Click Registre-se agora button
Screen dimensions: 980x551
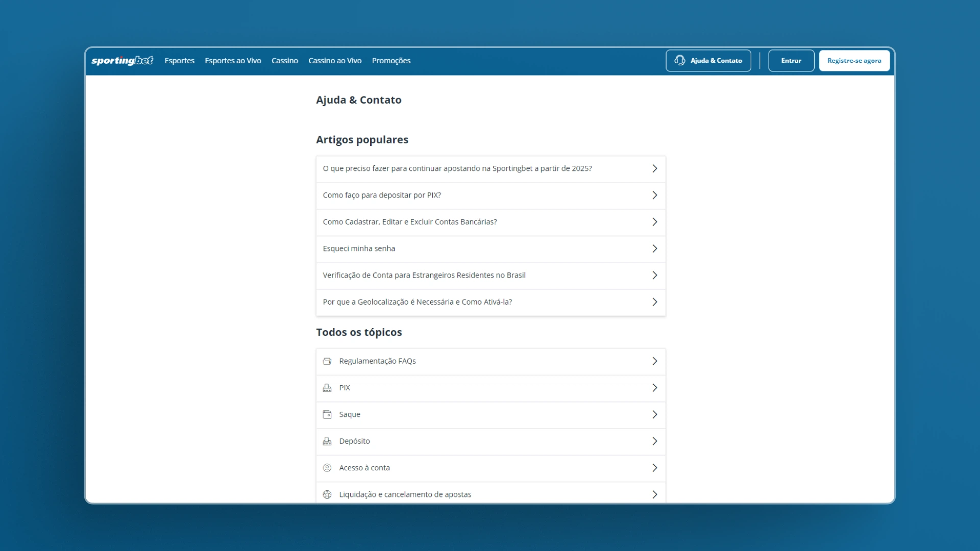tap(854, 61)
